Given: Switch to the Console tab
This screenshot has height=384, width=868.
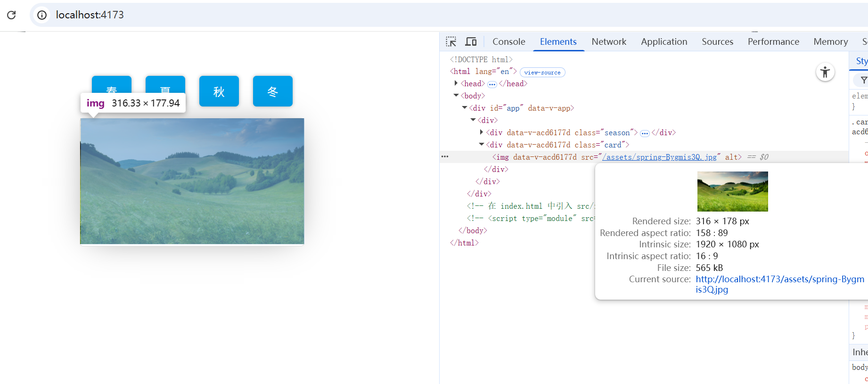Looking at the screenshot, I should point(508,41).
